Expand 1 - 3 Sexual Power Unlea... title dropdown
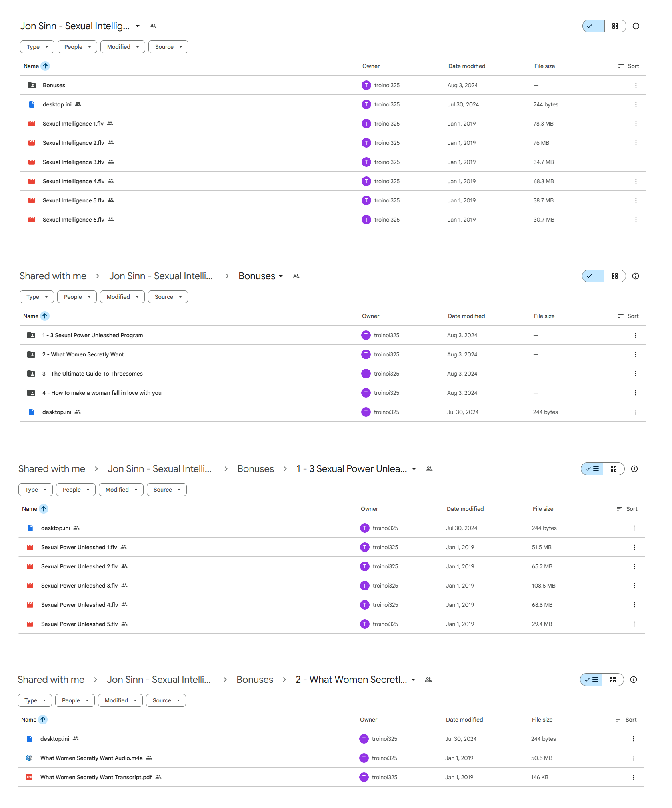 [x=414, y=469]
